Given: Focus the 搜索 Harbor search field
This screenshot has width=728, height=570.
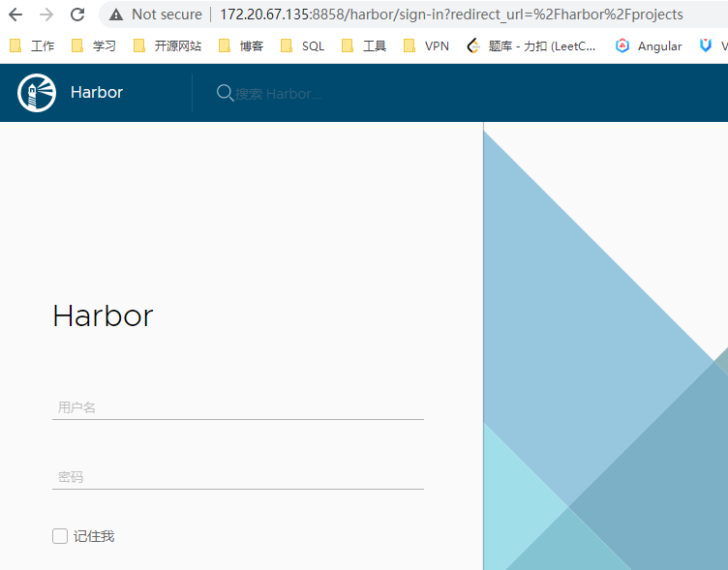Looking at the screenshot, I should click(x=278, y=94).
